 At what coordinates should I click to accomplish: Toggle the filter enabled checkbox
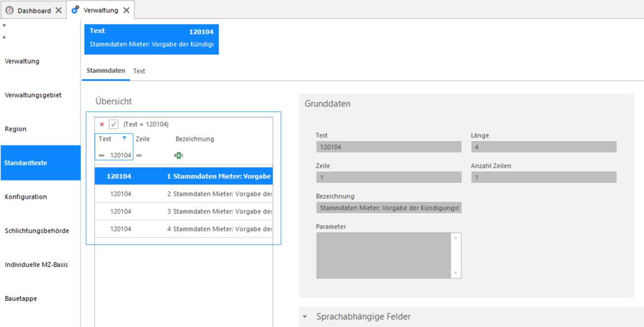point(113,124)
